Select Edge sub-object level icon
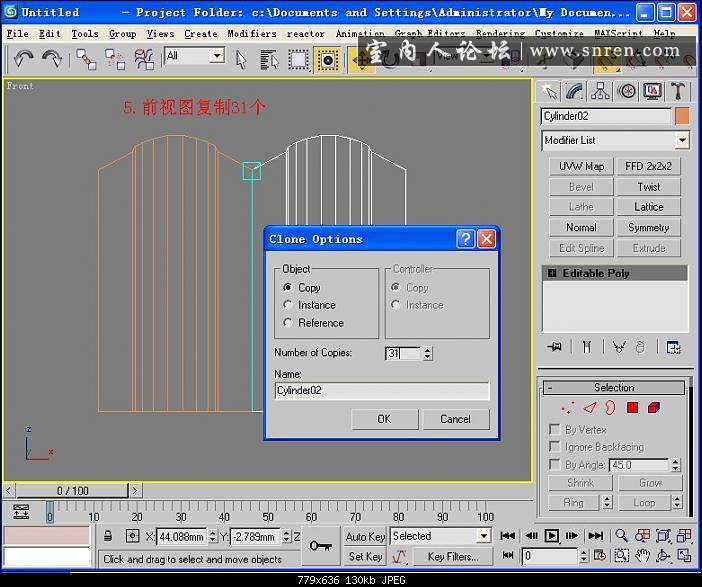Viewport: 702px width, 587px height. coord(590,408)
